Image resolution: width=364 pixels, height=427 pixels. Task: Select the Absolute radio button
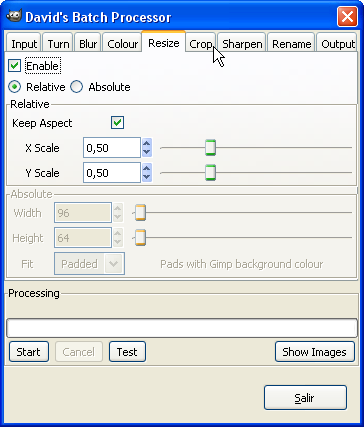[x=76, y=87]
